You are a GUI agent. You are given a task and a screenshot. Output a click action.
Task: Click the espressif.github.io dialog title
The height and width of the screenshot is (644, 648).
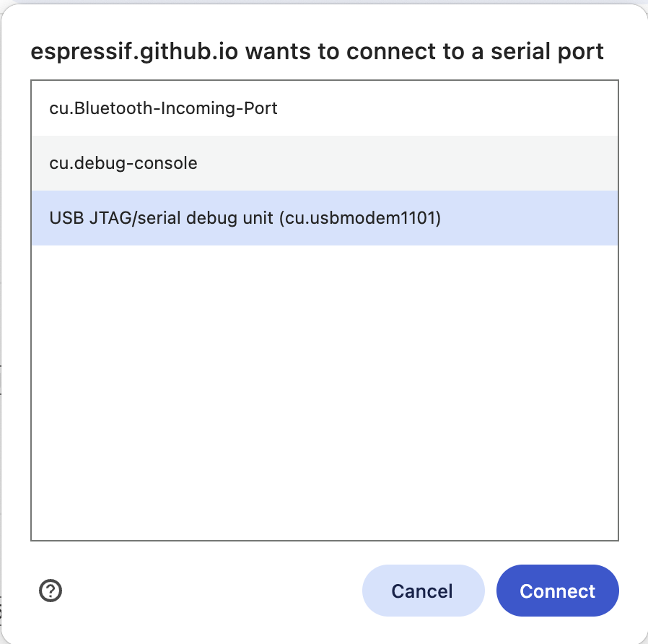[x=316, y=51]
